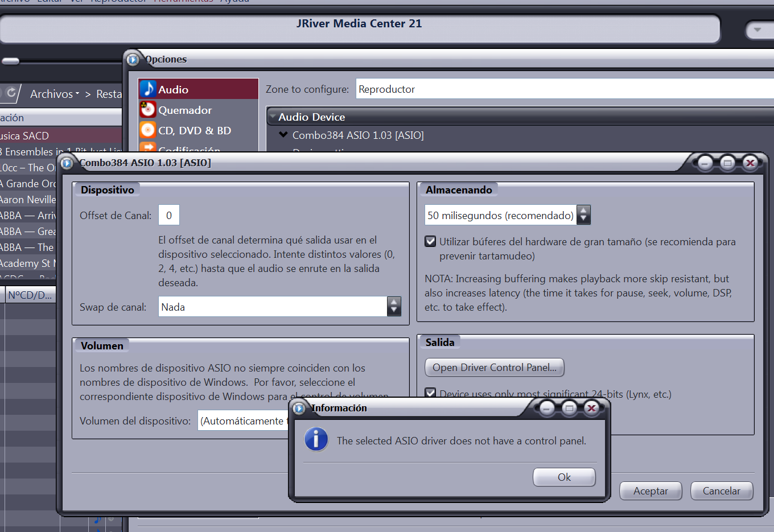Click the ASIO driver control panel message text
774x532 pixels.
coord(461,440)
